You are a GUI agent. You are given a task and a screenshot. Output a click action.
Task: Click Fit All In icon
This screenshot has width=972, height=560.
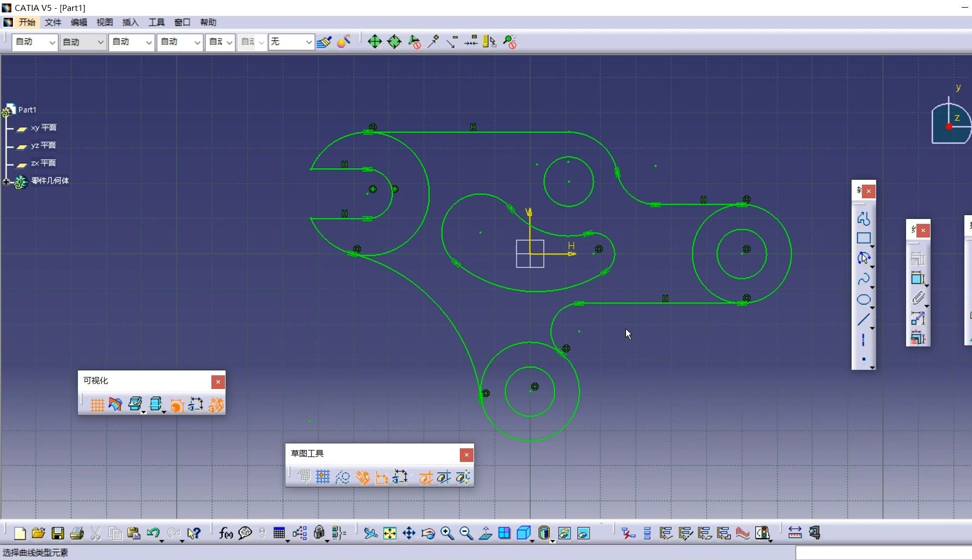point(390,533)
